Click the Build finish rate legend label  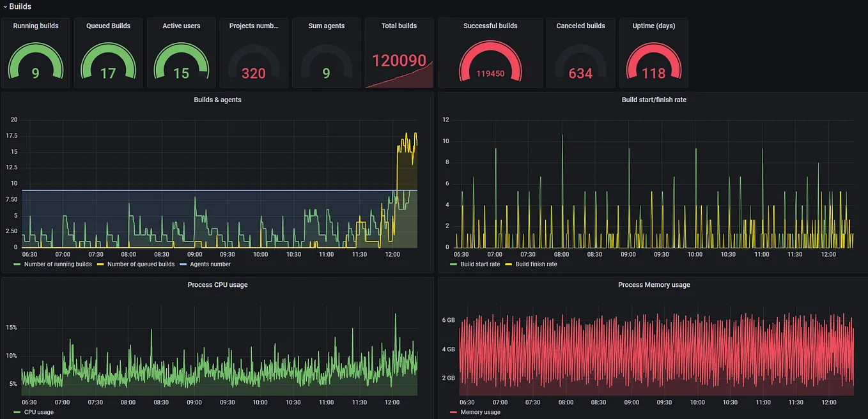[x=536, y=264]
